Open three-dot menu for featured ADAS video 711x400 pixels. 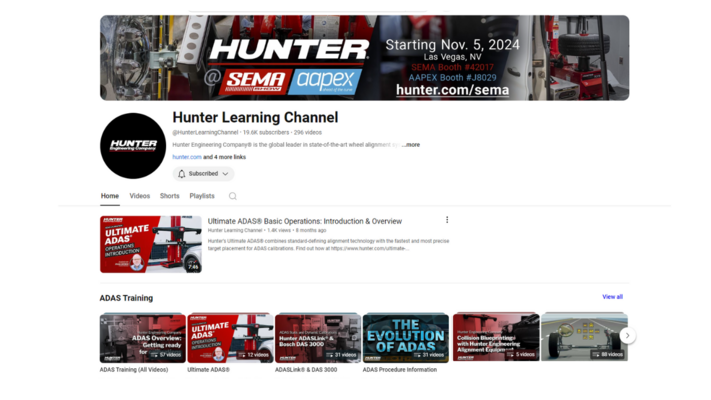[x=447, y=220]
